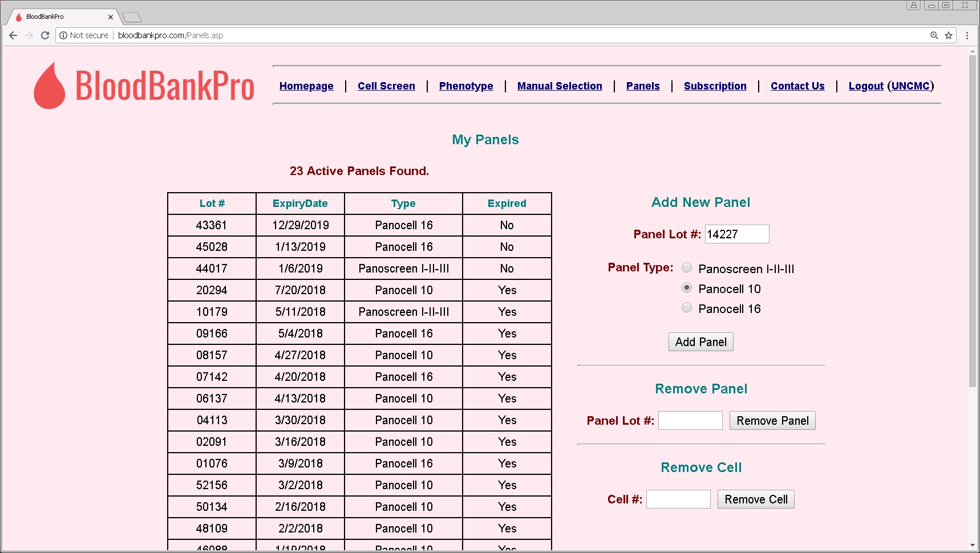
Task: Bookmark this page with the star icon
Action: [x=949, y=35]
